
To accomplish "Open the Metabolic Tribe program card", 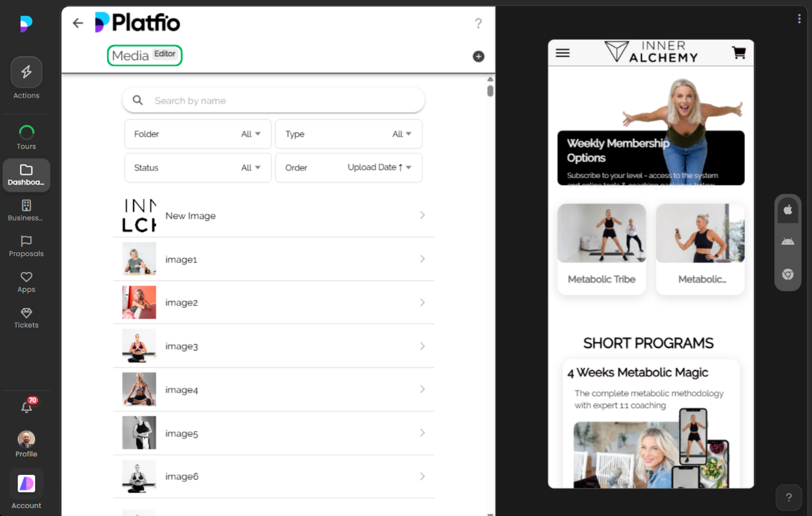I will 601,249.
